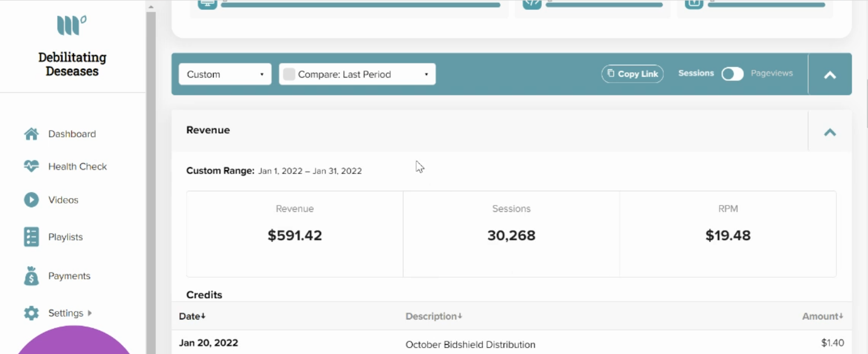Sort the credits table by Amount
Image resolution: width=868 pixels, height=354 pixels.
(823, 316)
